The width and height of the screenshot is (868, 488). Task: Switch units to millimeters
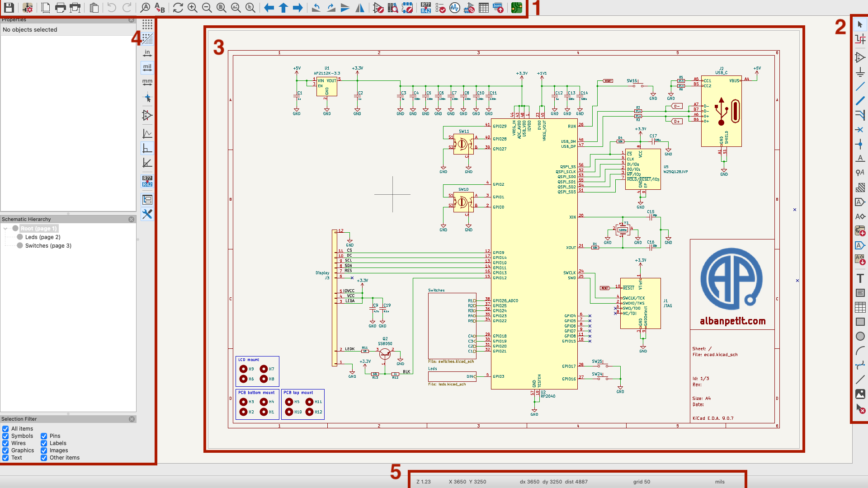tap(147, 82)
